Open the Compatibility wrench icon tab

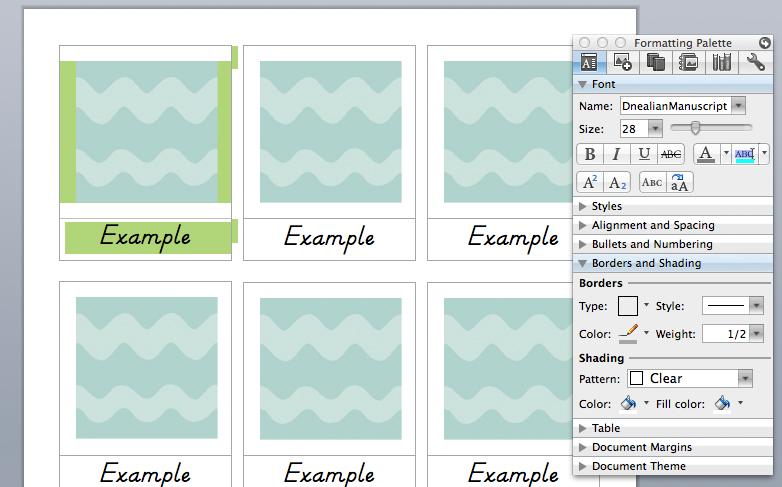coord(756,62)
